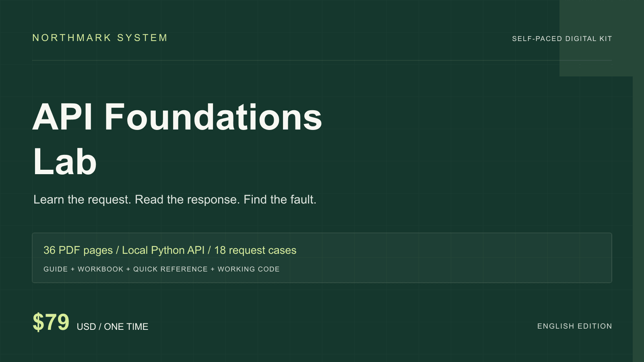Click the ENGLISH EDITION label
Image resolution: width=644 pixels, height=362 pixels.
574,326
